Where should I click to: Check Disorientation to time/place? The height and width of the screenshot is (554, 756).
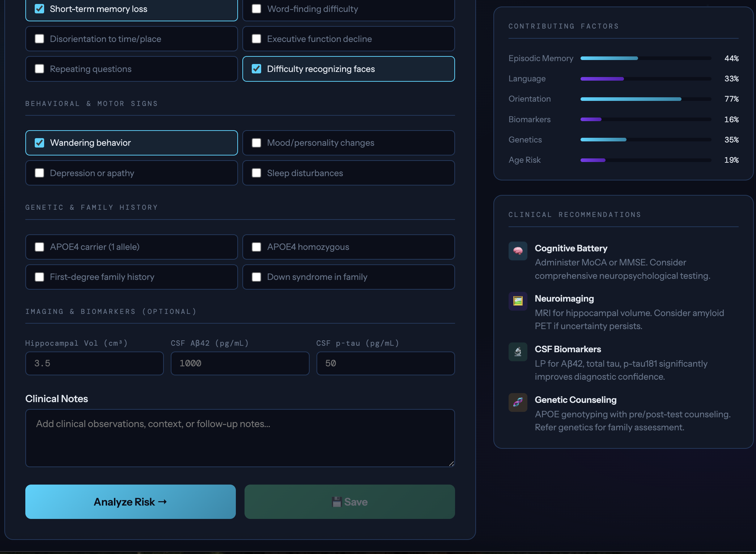(39, 39)
